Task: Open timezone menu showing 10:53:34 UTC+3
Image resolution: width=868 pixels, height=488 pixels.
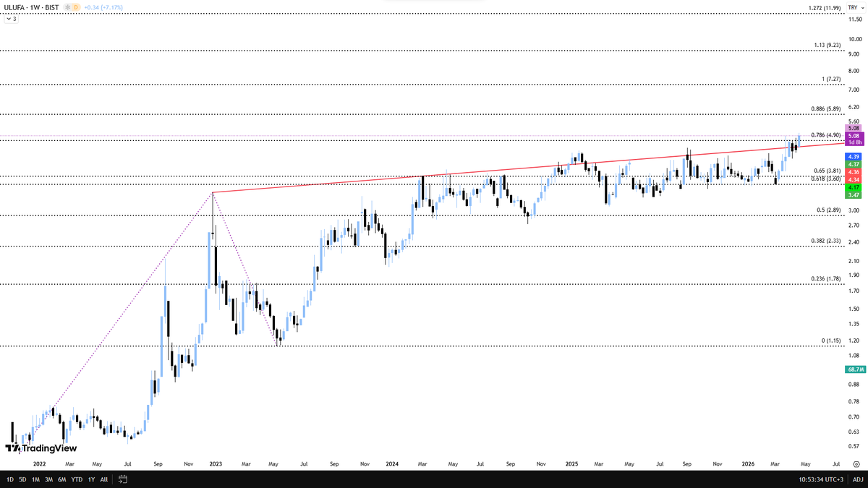Action: pyautogui.click(x=820, y=479)
